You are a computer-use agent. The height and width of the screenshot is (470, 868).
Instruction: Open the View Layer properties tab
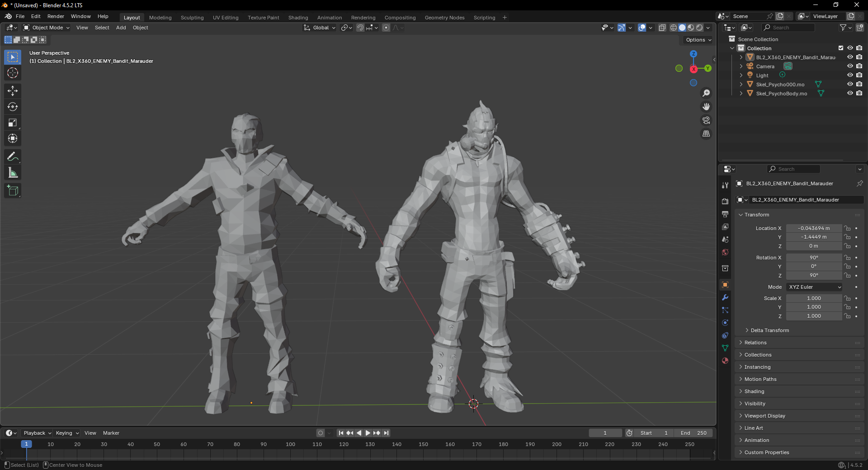[x=725, y=227]
